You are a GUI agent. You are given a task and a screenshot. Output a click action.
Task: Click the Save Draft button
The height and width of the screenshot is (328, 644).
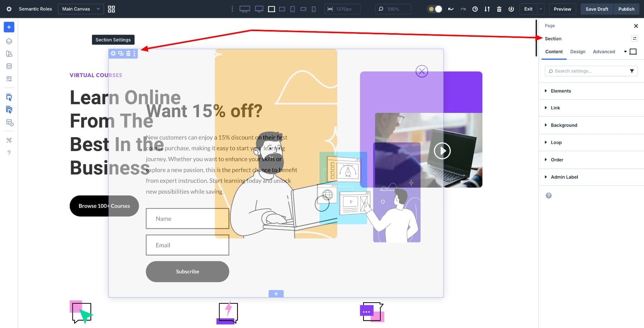coord(596,9)
